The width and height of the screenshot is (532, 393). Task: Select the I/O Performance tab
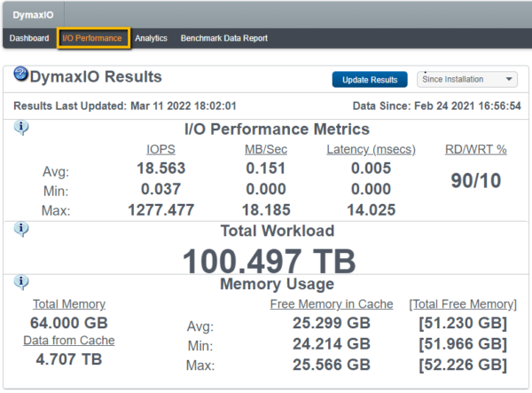(x=93, y=38)
